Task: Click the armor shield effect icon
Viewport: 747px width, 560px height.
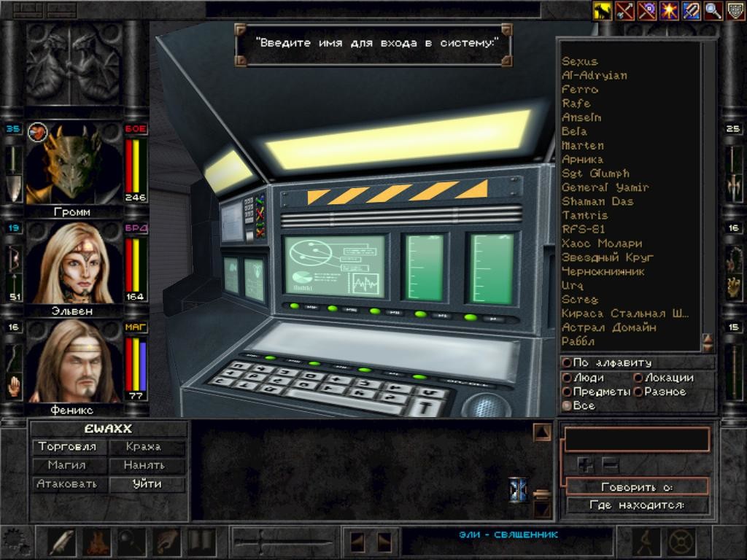Action: pyautogui.click(x=735, y=10)
